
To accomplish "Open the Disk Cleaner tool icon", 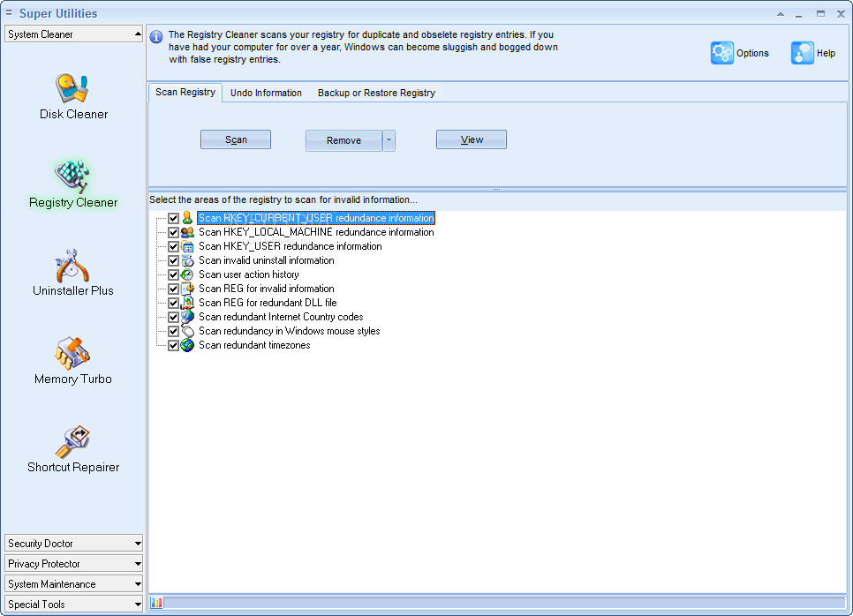I will coord(72,88).
